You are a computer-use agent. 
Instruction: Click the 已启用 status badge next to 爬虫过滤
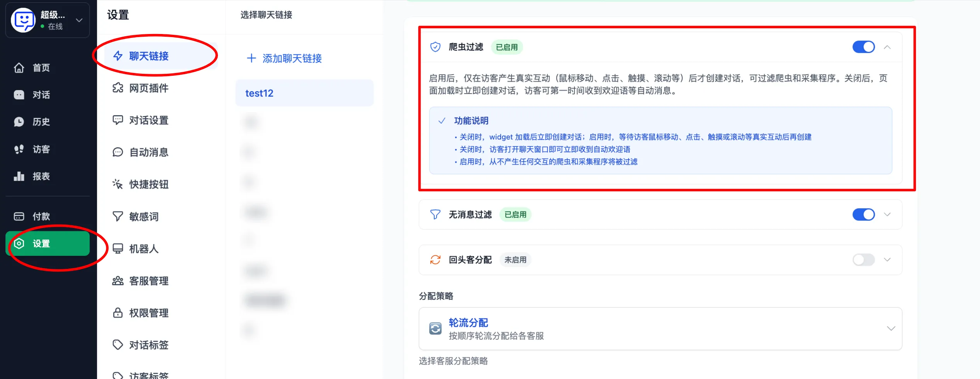pyautogui.click(x=506, y=47)
